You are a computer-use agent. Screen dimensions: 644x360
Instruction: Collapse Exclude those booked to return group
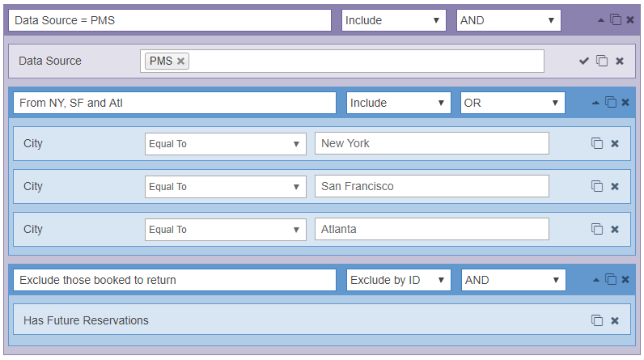tap(596, 280)
